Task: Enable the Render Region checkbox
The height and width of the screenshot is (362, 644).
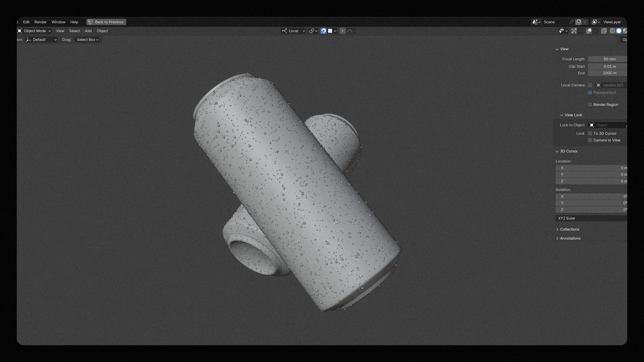Action: (590, 105)
